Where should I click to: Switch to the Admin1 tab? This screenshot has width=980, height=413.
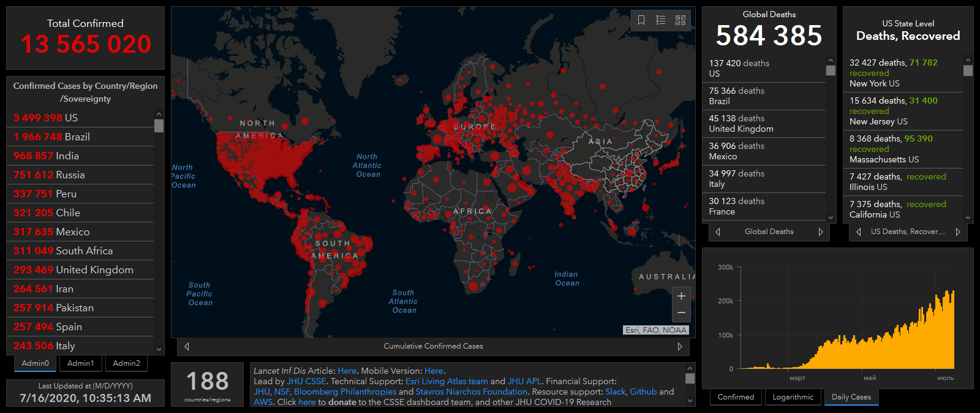tap(81, 363)
